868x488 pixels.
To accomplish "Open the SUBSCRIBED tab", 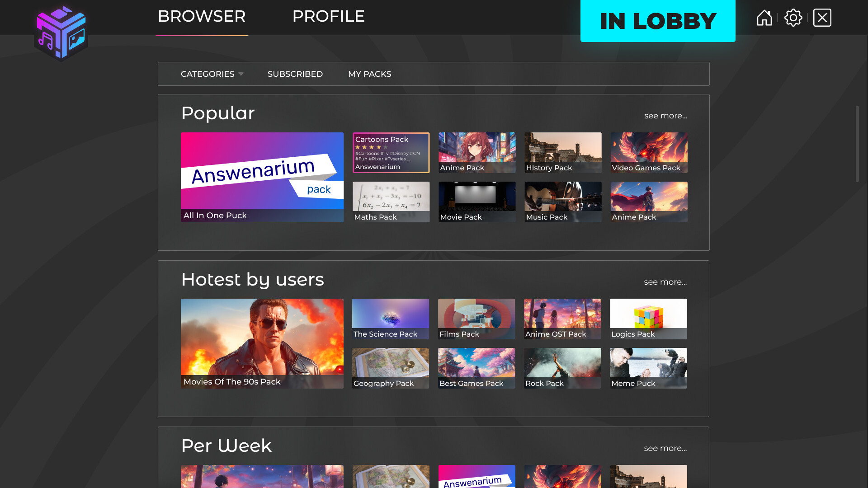I will tap(295, 74).
